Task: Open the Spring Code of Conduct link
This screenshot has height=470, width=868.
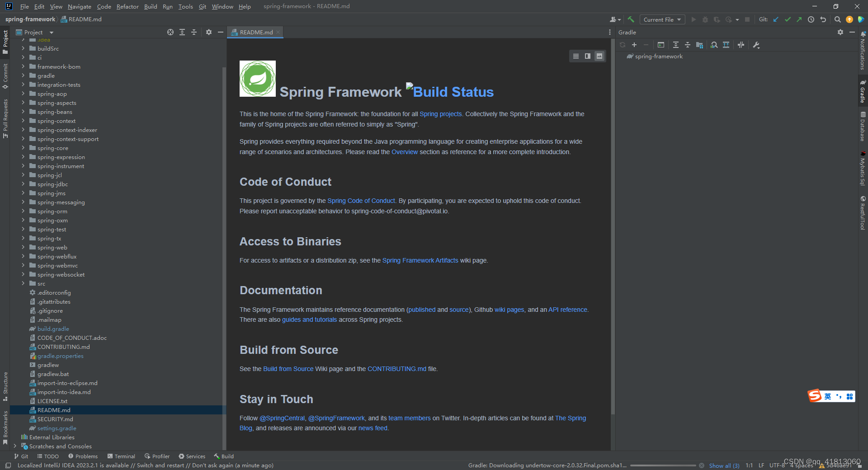Action: tap(361, 201)
